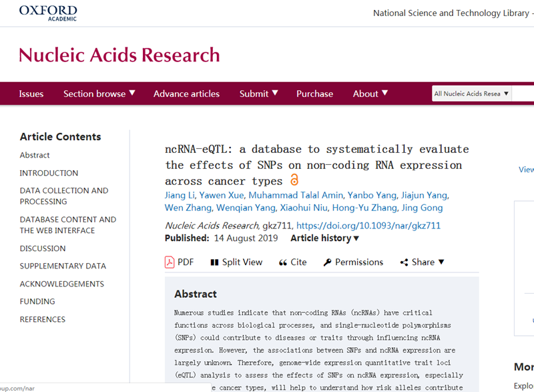Viewport: 534px width, 392px height.
Task: Click the Split View icon
Action: [214, 262]
